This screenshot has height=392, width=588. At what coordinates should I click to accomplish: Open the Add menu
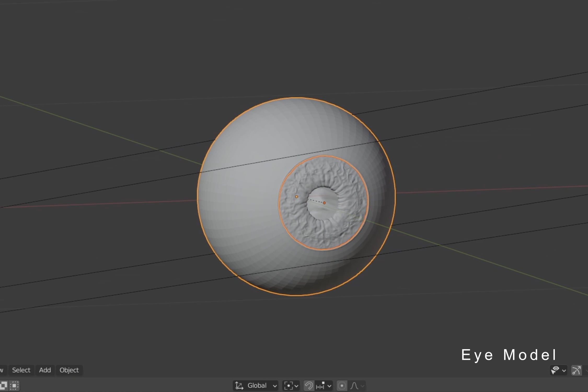tap(45, 370)
